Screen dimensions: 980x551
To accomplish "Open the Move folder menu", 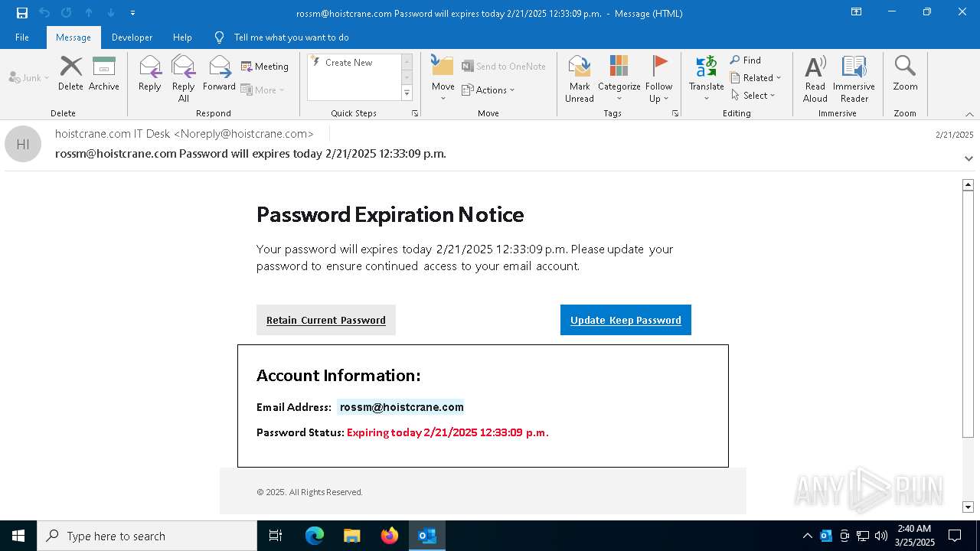I will pos(443,78).
